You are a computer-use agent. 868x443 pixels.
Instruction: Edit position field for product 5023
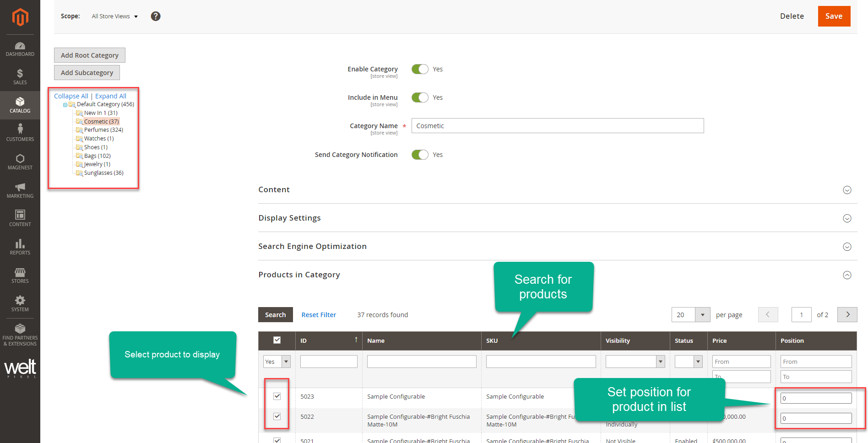pos(816,398)
